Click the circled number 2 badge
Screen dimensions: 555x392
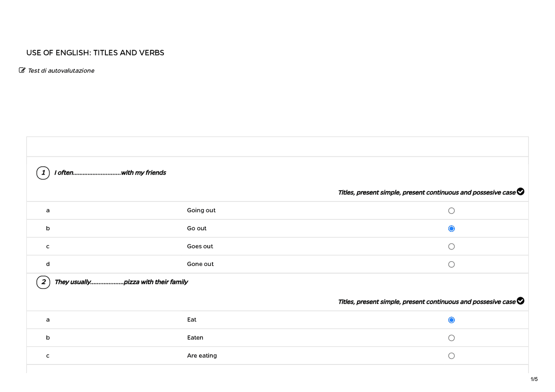point(43,282)
